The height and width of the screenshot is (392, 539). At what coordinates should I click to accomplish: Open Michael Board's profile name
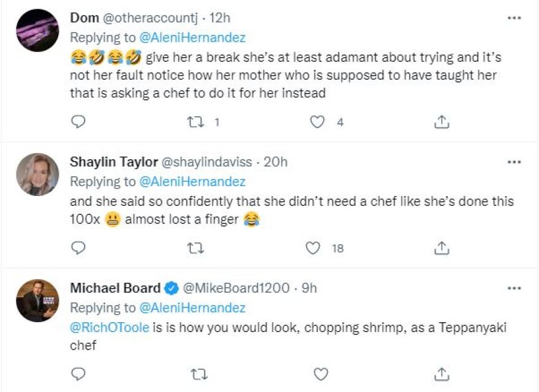115,288
